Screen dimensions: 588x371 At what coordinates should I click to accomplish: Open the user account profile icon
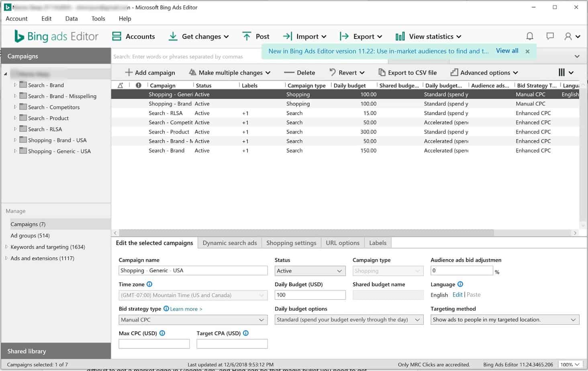coord(568,37)
